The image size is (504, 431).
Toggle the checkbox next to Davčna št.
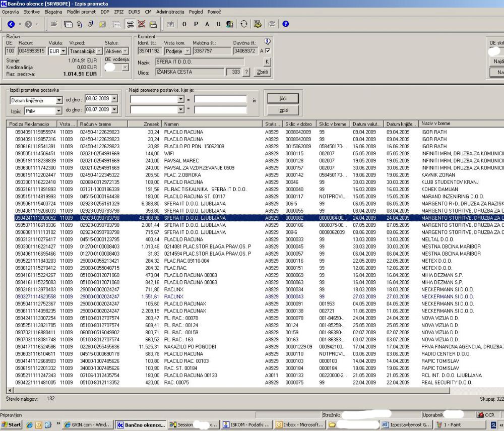268,51
